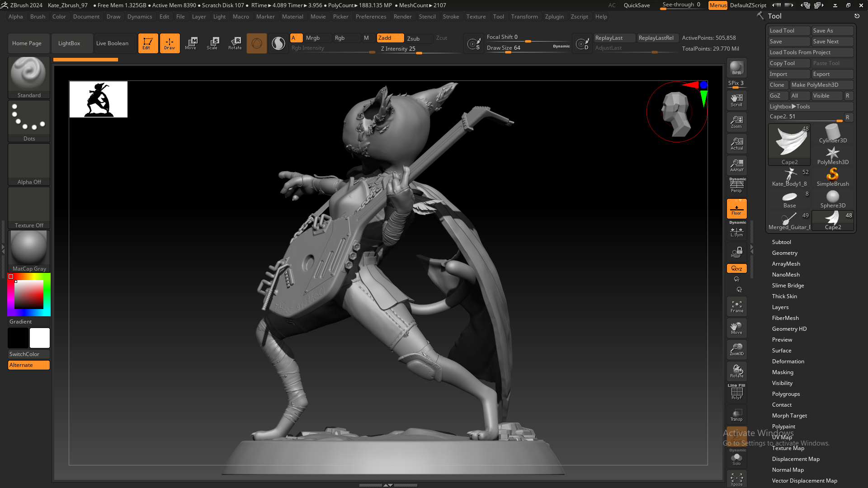
Task: Toggle Persp perspective view
Action: tap(736, 185)
